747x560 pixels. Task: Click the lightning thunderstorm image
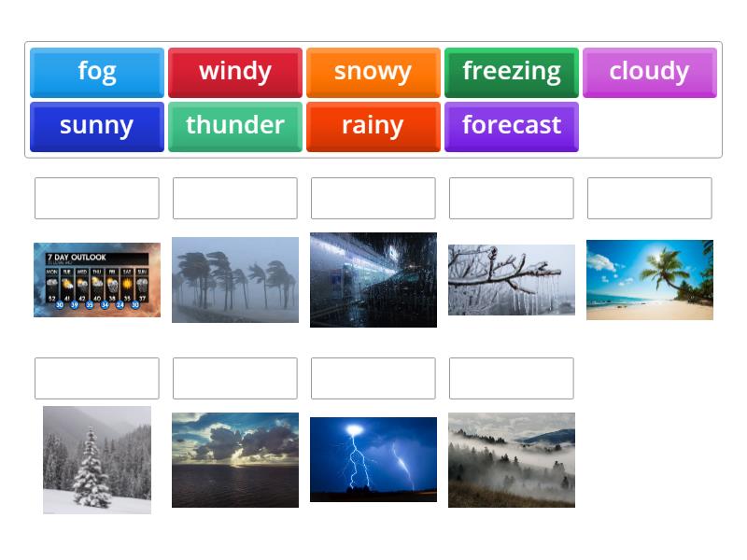click(373, 457)
